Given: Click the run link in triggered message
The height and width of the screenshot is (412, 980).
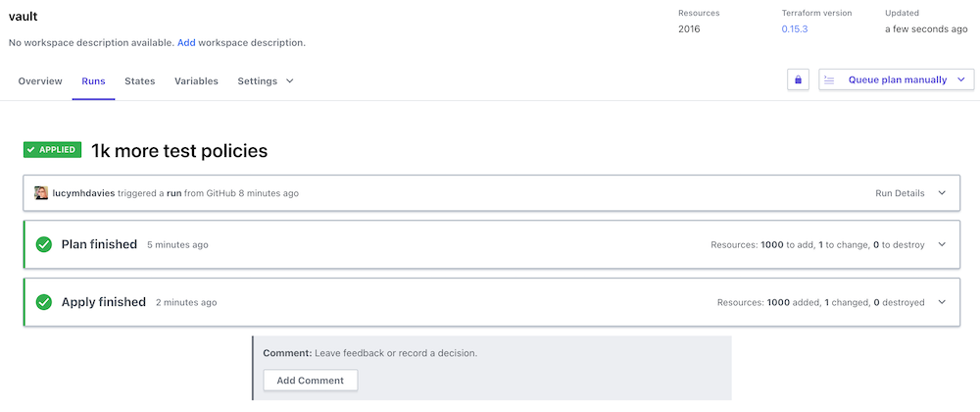Looking at the screenshot, I should (173, 193).
